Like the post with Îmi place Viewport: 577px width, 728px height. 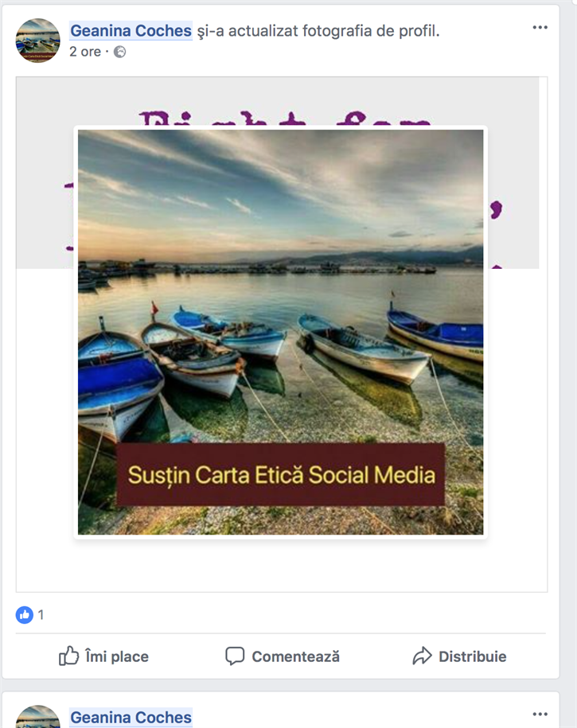click(x=103, y=656)
